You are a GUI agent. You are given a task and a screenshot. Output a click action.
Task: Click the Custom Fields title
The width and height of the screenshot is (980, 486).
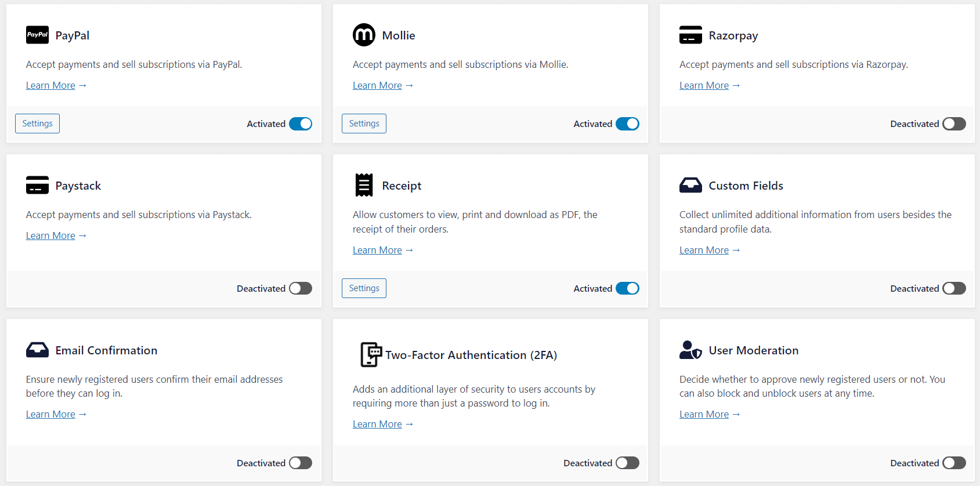pos(746,186)
